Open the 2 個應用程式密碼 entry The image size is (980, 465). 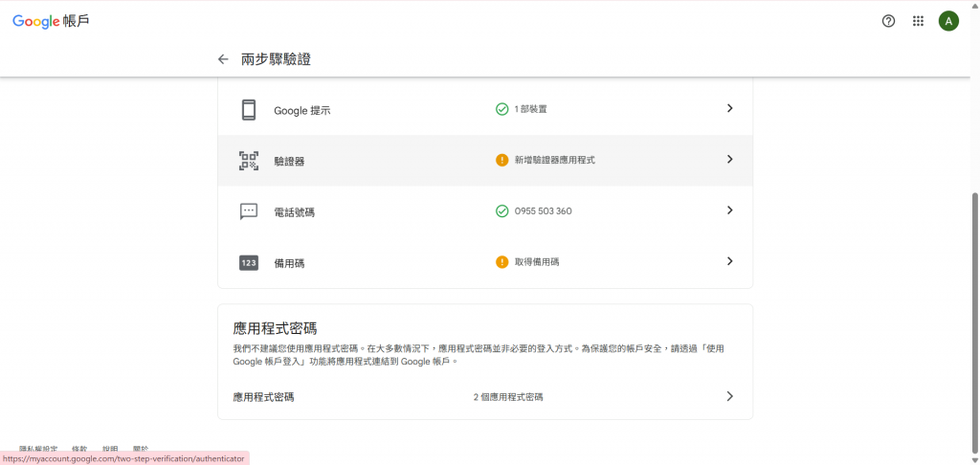click(x=515, y=396)
